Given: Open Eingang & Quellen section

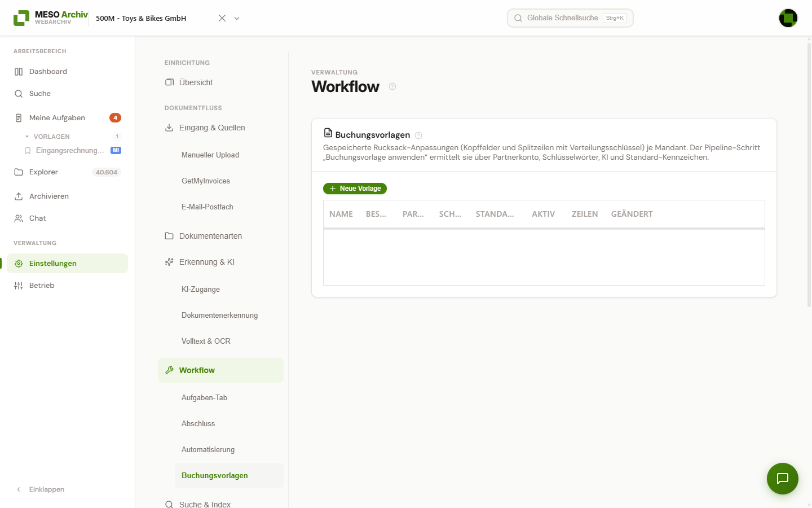Looking at the screenshot, I should click(x=220, y=128).
